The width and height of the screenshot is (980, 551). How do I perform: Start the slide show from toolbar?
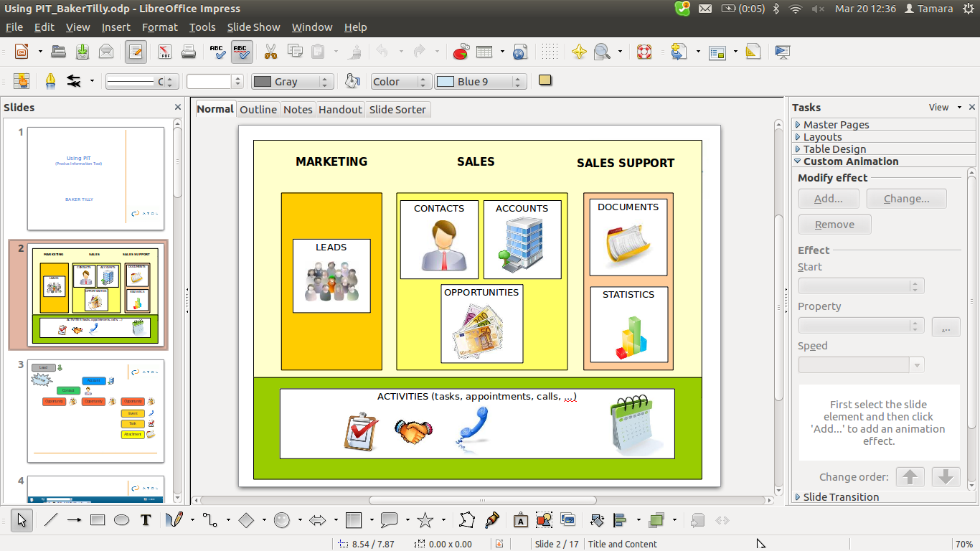coord(782,52)
